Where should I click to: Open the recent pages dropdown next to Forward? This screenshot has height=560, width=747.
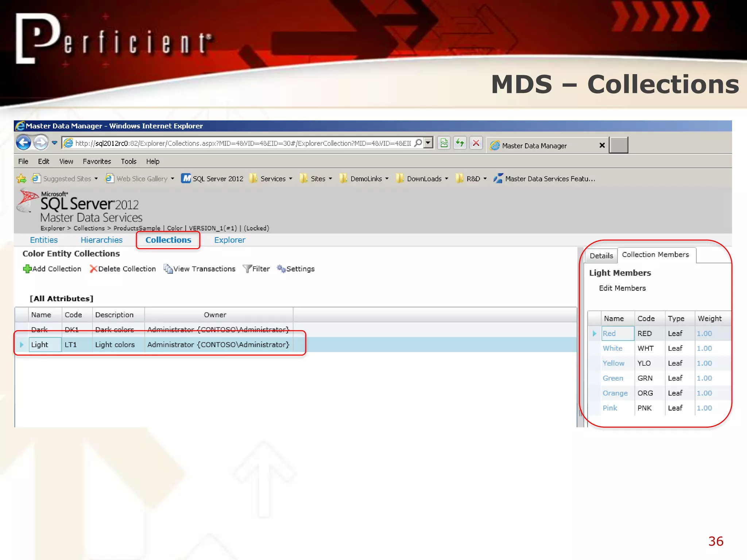[x=54, y=143]
